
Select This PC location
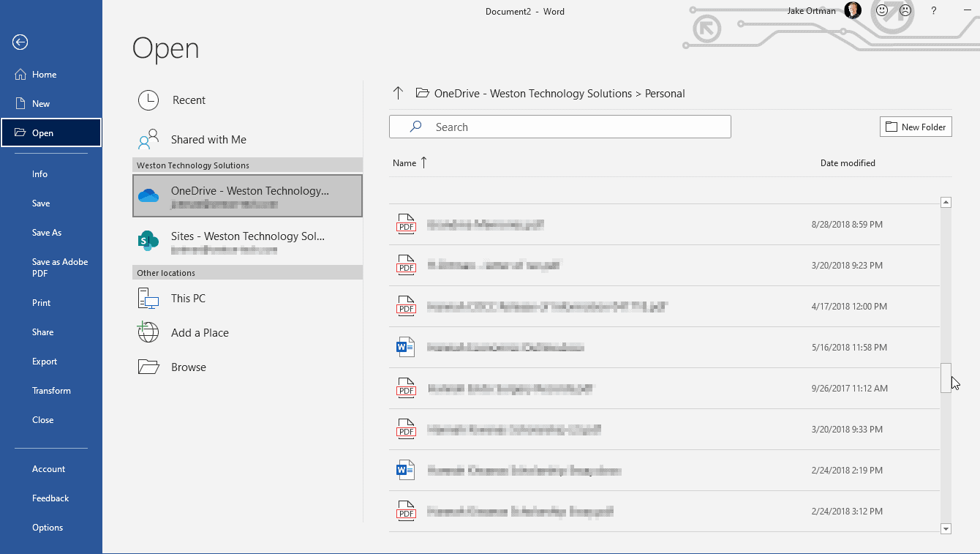pos(247,299)
